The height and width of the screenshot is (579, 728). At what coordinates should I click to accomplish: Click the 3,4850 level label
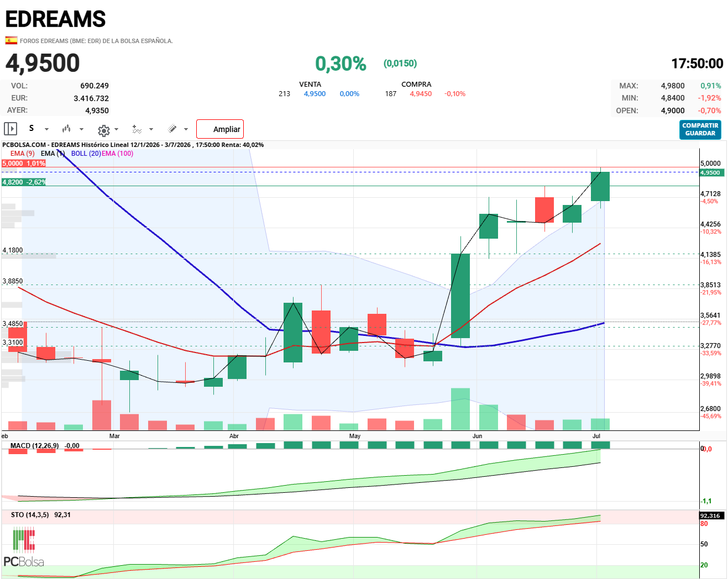pos(13,324)
